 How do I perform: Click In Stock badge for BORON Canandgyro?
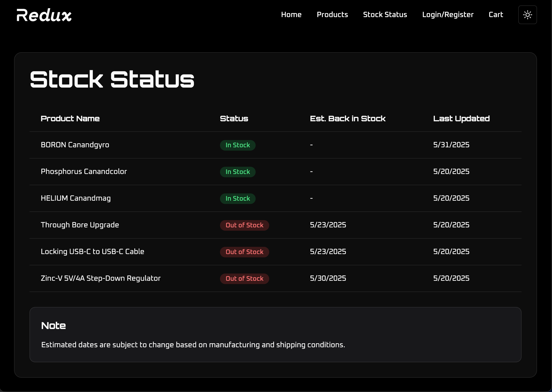pyautogui.click(x=237, y=145)
